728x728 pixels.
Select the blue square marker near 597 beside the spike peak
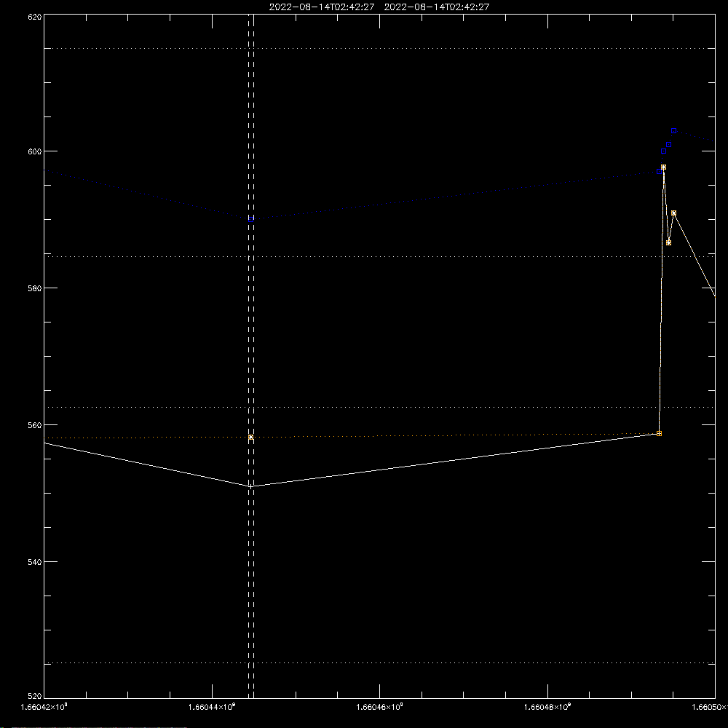(660, 172)
